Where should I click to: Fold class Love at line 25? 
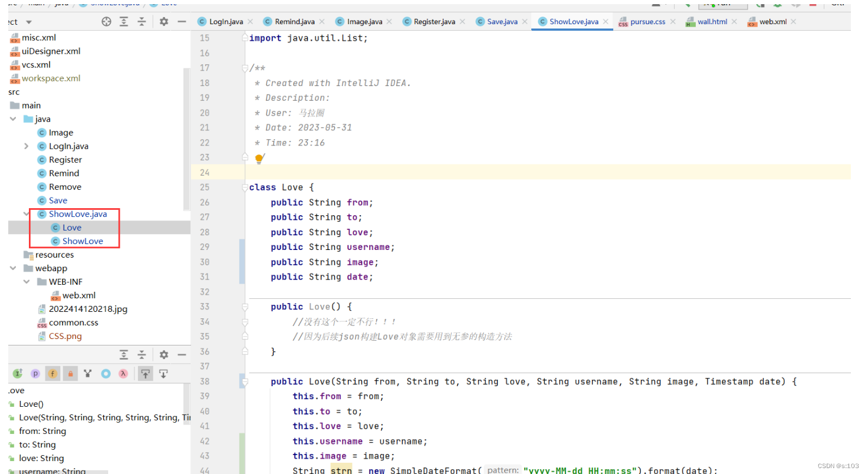[x=245, y=187]
